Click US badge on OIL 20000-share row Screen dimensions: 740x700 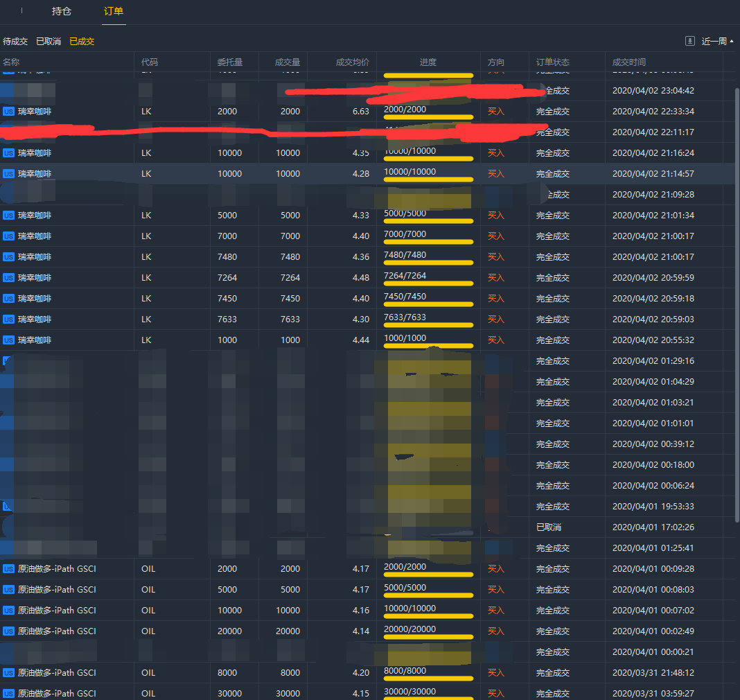[x=8, y=631]
